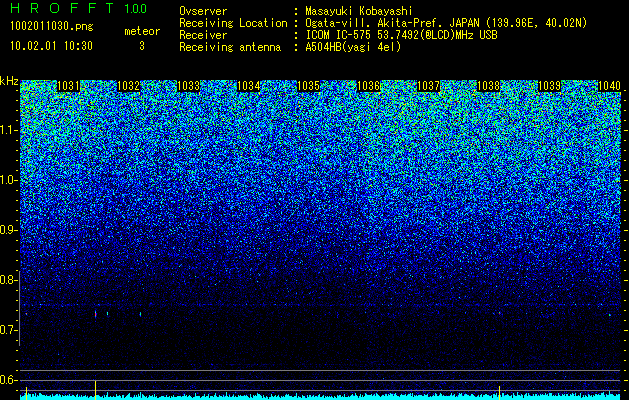This screenshot has width=629, height=400.
Task: Select the file name 1002011030.png
Action: (x=52, y=27)
